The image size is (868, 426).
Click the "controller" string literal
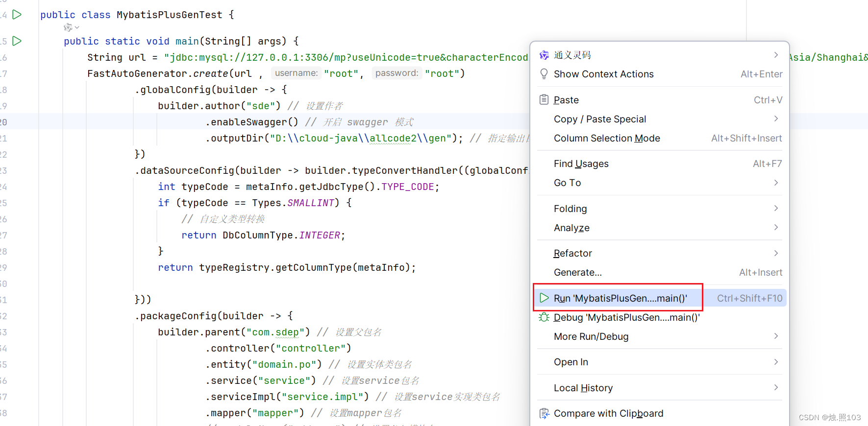[x=311, y=348]
